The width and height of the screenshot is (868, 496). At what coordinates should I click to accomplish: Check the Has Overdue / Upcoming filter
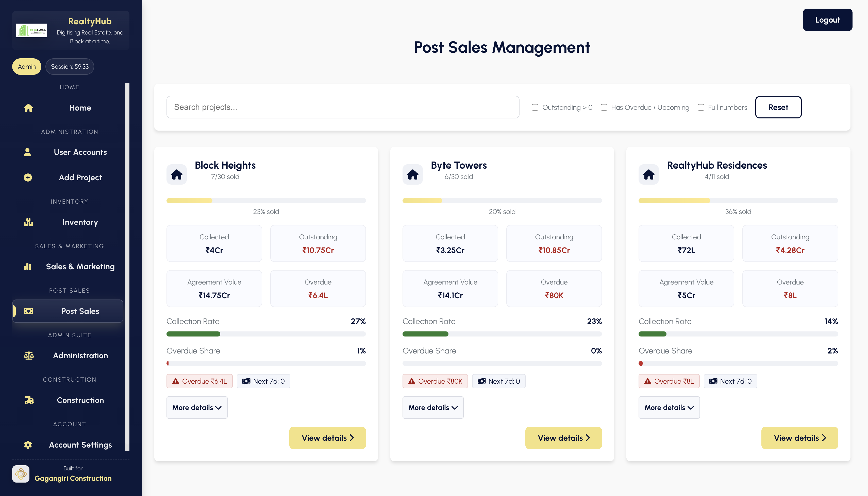coord(604,107)
